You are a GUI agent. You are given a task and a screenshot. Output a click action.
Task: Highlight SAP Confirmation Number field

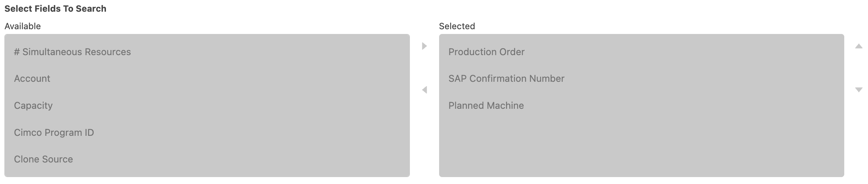(x=506, y=78)
